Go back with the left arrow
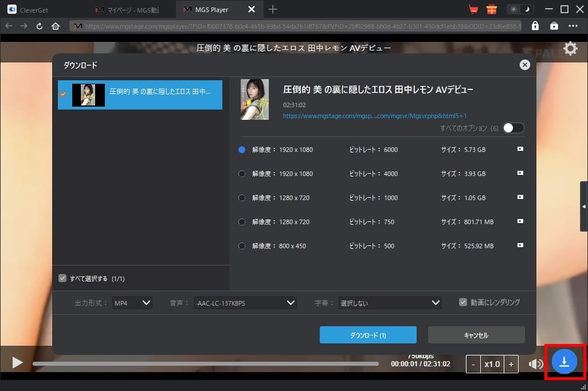This screenshot has width=588, height=391. tap(9, 26)
